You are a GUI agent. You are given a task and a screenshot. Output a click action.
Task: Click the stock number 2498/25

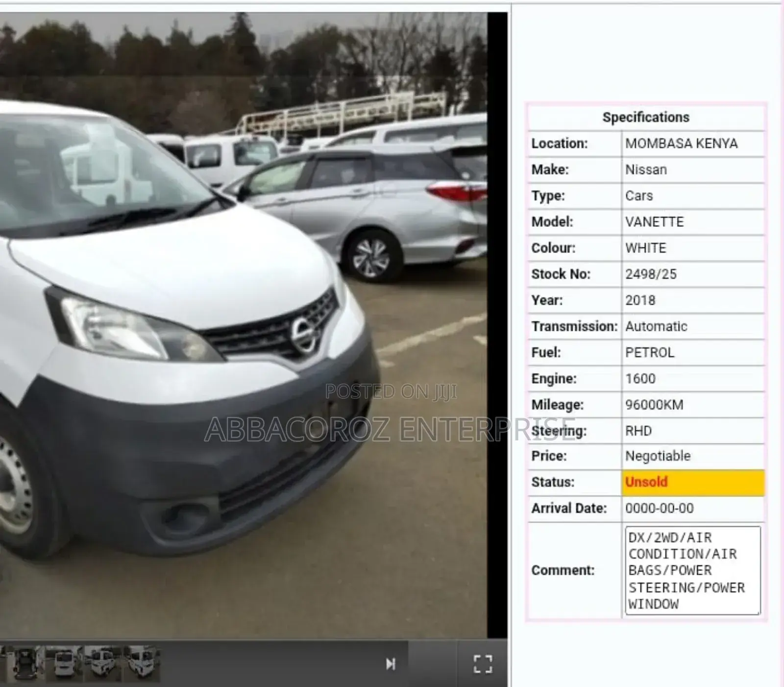(x=651, y=274)
